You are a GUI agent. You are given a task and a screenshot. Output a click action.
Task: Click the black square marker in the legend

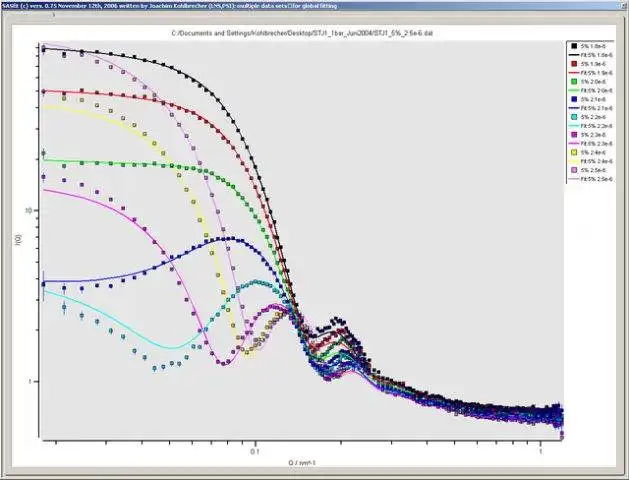tap(574, 46)
